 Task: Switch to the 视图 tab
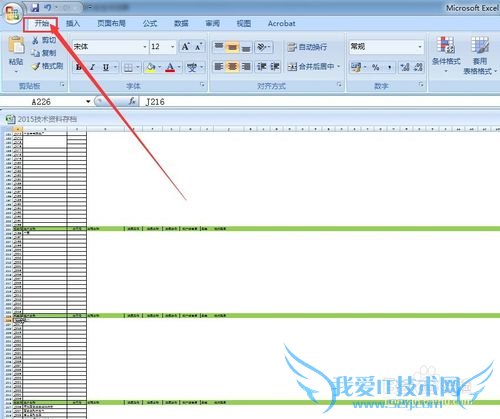pyautogui.click(x=243, y=23)
